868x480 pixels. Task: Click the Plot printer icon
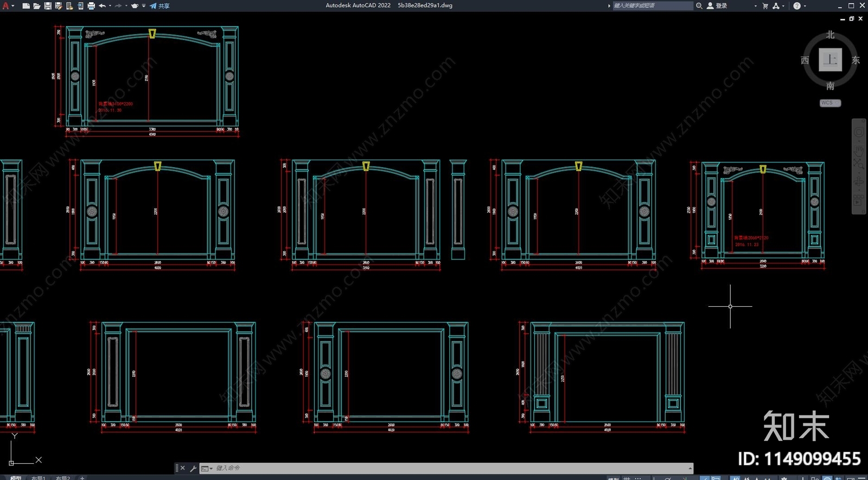point(91,6)
